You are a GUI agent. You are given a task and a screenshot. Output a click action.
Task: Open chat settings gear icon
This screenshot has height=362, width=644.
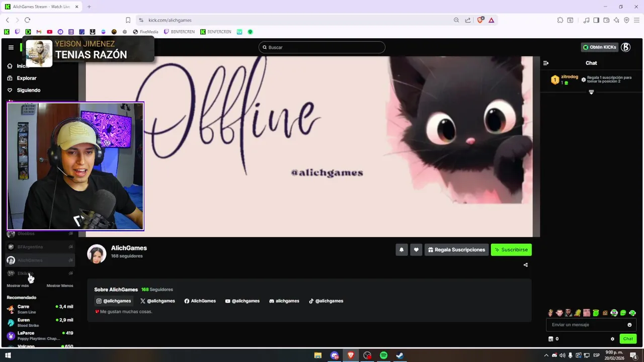[612, 339]
